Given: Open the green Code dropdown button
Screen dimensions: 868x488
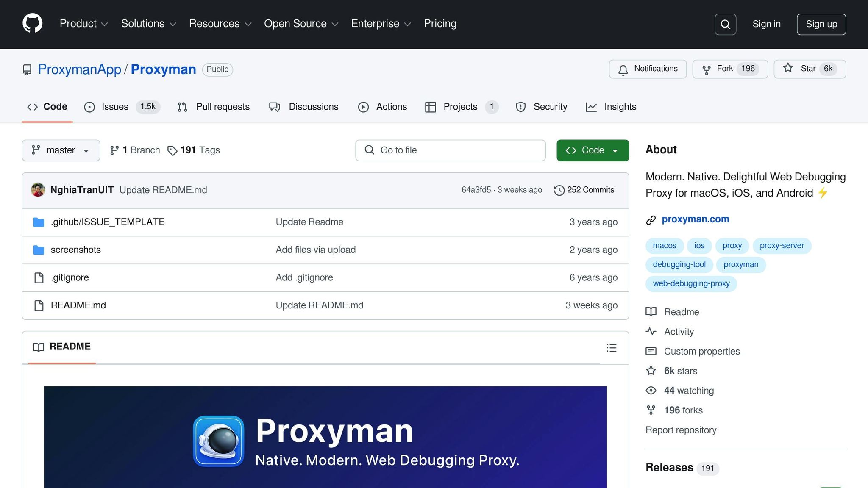Looking at the screenshot, I should click(593, 150).
